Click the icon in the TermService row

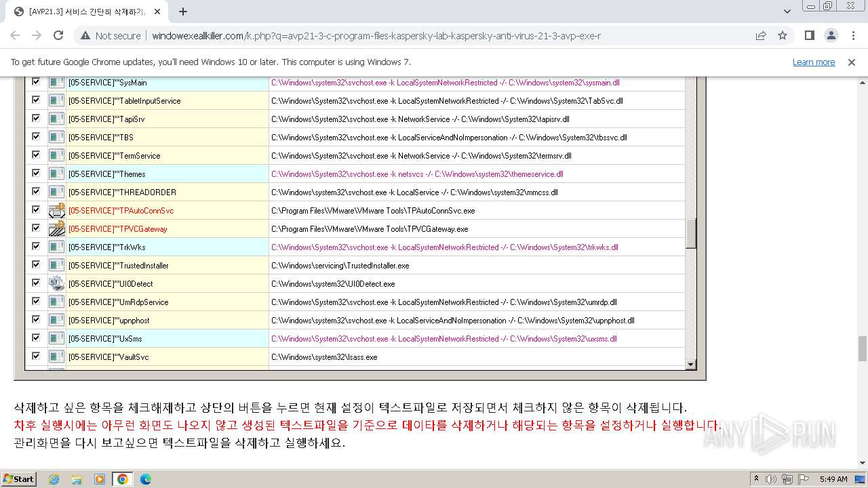56,156
